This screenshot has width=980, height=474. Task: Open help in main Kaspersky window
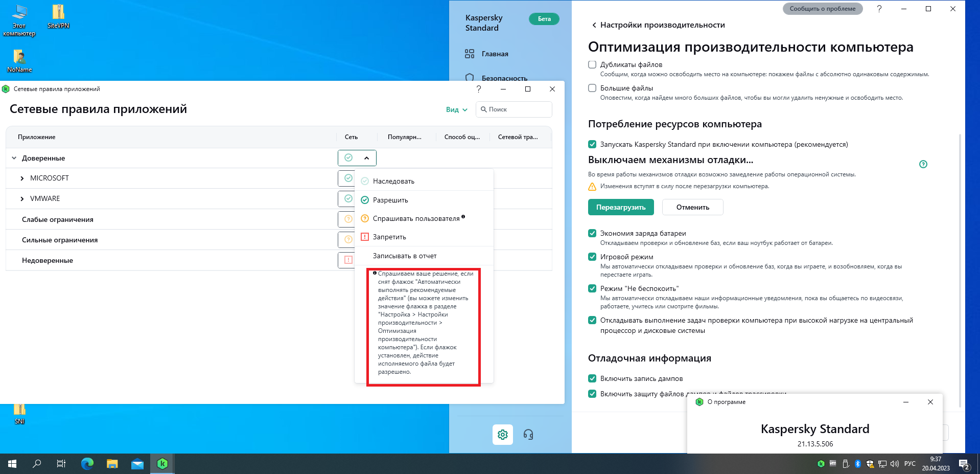point(879,9)
